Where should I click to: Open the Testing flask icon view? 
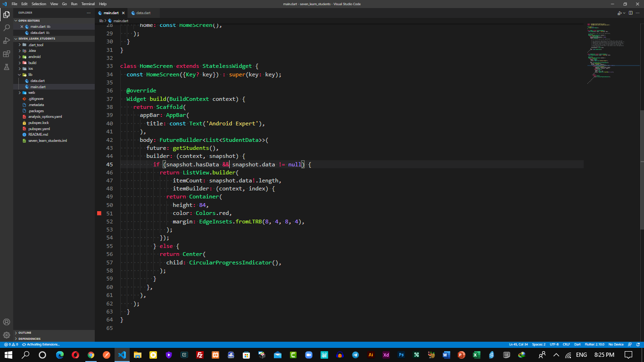point(7,67)
